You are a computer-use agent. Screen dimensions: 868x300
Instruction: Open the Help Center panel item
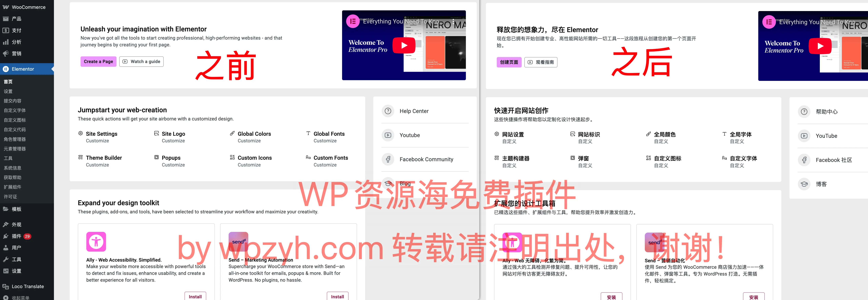coord(388,111)
